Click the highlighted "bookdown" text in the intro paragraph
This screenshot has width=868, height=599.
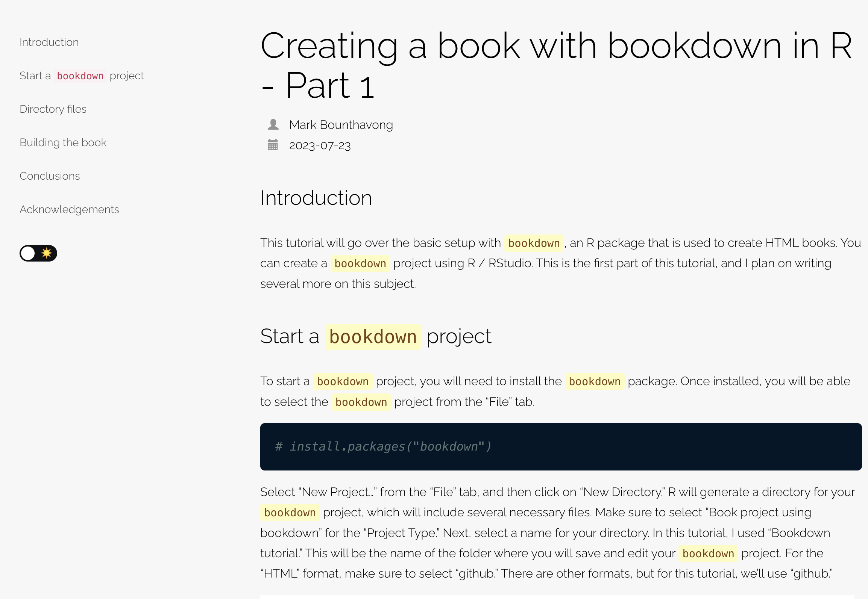click(x=534, y=243)
